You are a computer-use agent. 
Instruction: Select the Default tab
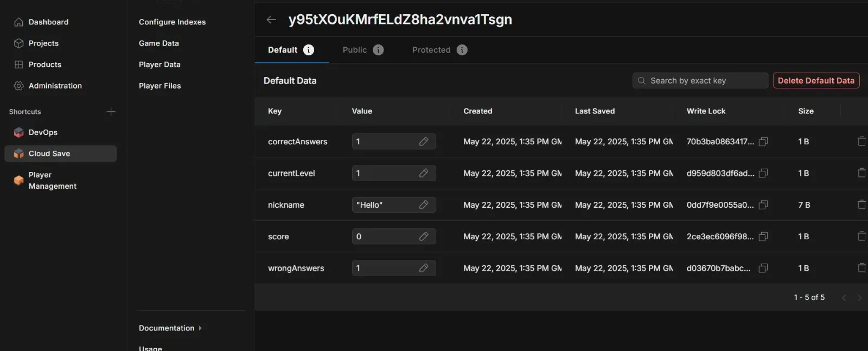click(283, 50)
